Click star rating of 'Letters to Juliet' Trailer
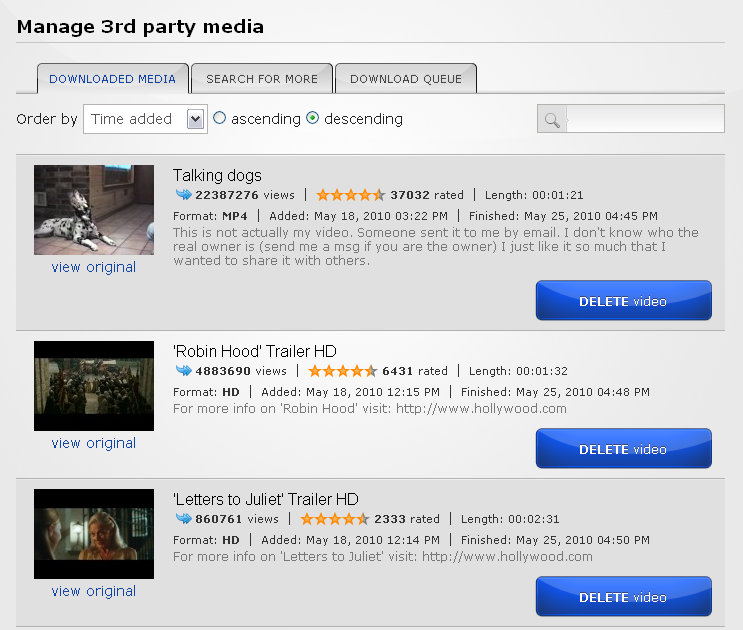743x630 pixels. pos(335,519)
